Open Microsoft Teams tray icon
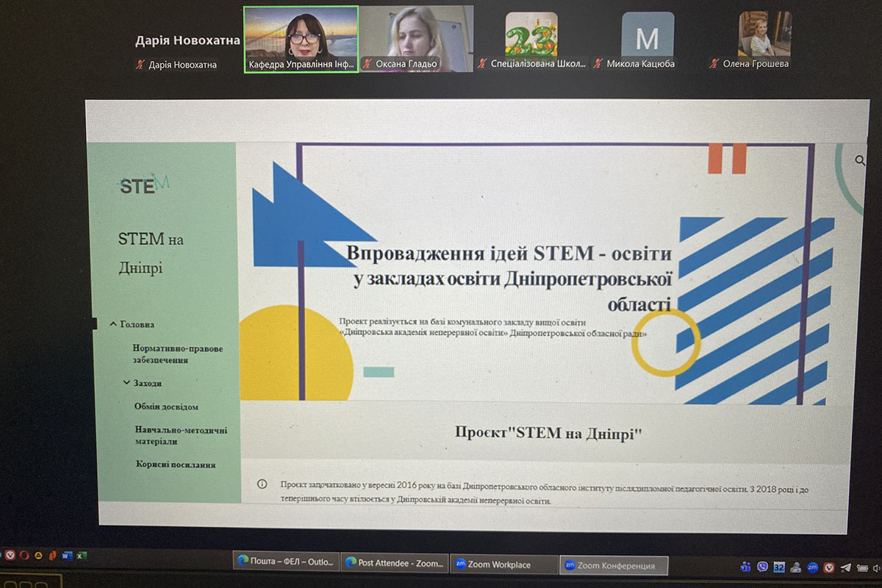Viewport: 882px width, 588px height. [x=745, y=567]
